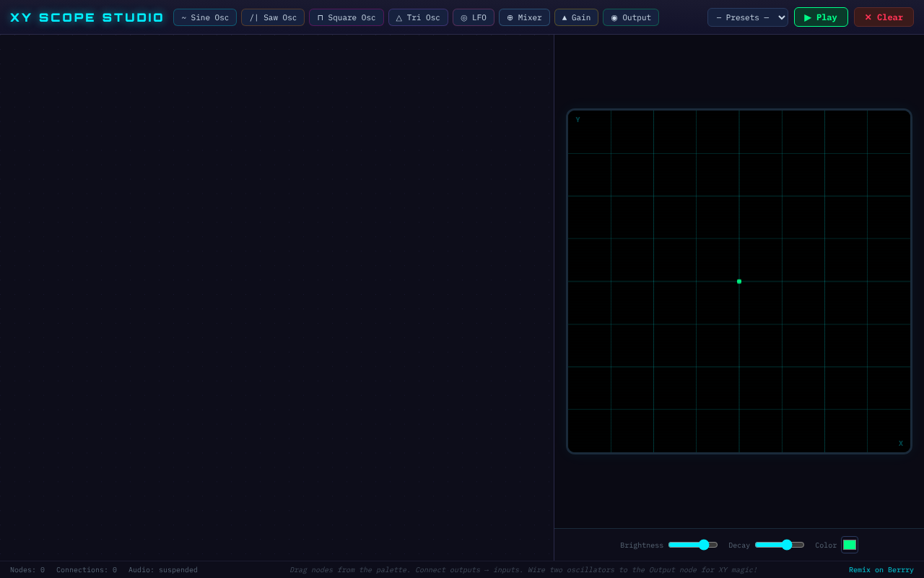
Task: Click the Y axis label on scope
Action: click(x=577, y=120)
